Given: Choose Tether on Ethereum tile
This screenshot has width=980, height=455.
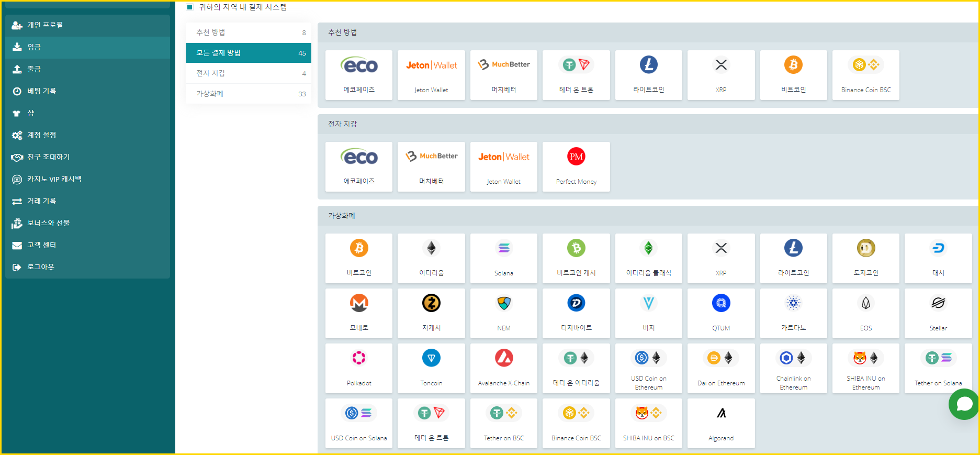Looking at the screenshot, I should coord(576,368).
